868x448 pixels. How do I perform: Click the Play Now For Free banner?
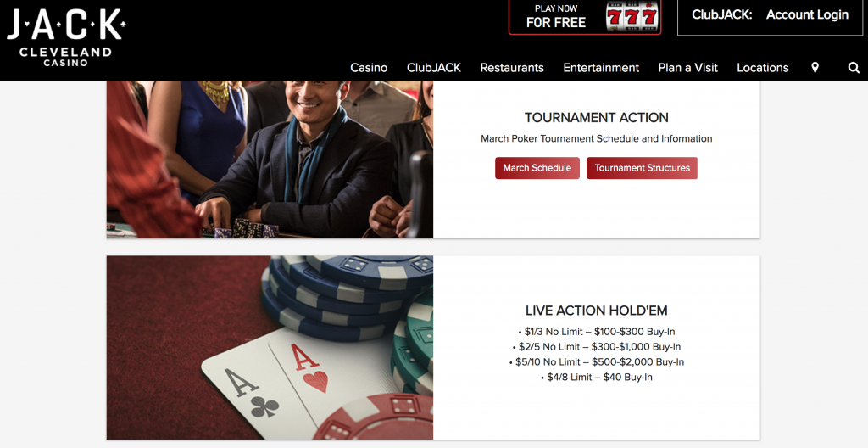pyautogui.click(x=585, y=17)
